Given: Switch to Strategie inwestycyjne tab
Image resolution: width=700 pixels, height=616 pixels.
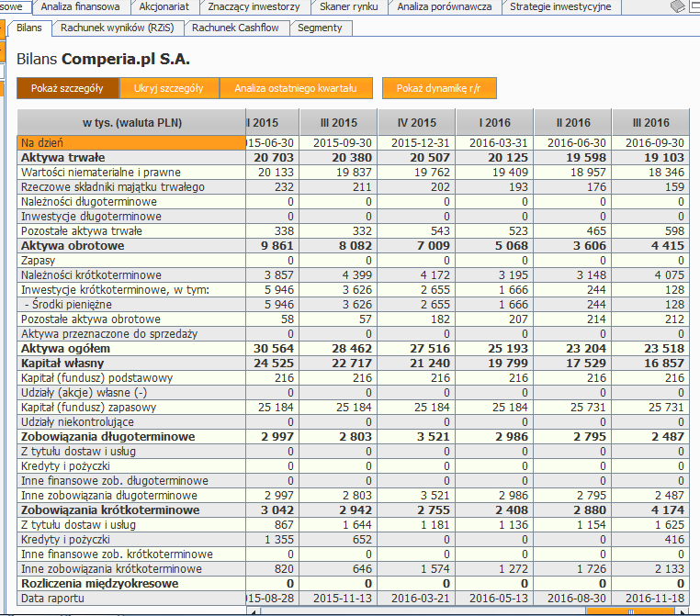Looking at the screenshot, I should [x=560, y=6].
